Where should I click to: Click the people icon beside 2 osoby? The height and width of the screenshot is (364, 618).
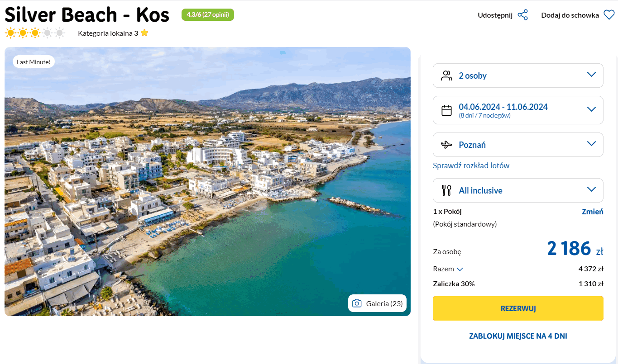tap(446, 76)
